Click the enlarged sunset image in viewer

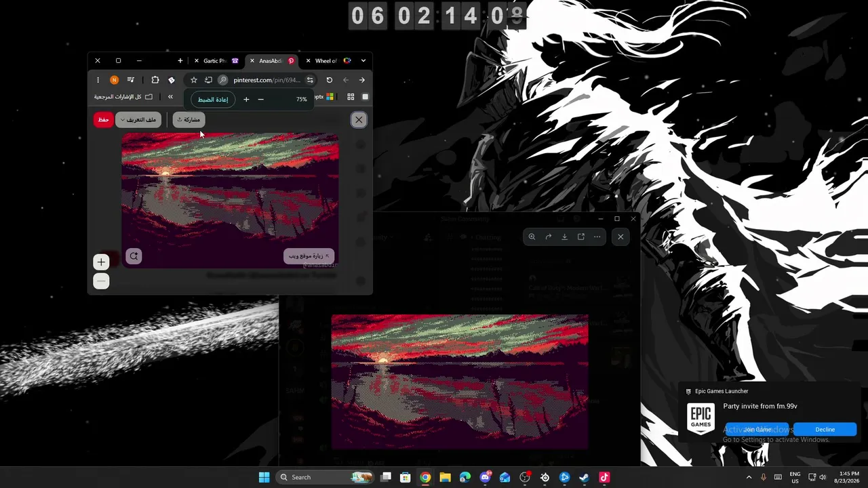click(460, 382)
